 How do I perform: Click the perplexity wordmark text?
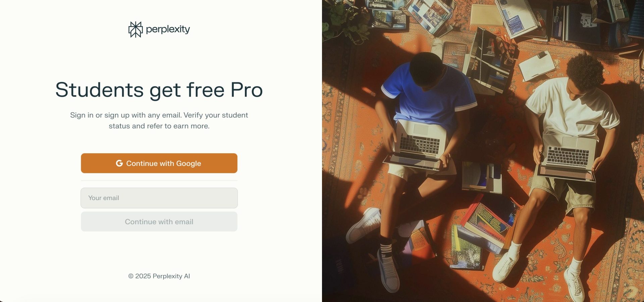(x=168, y=29)
